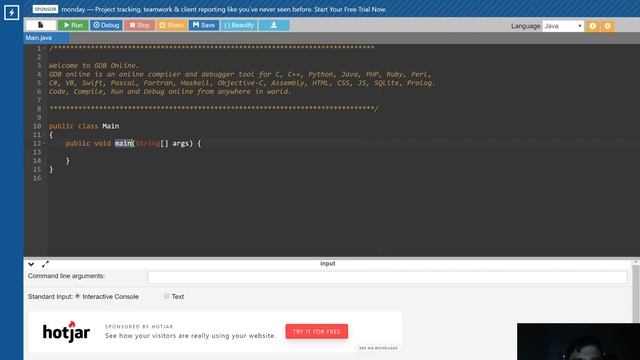640x360 pixels.
Task: Click the monday sponsor banner text
Action: [x=224, y=9]
